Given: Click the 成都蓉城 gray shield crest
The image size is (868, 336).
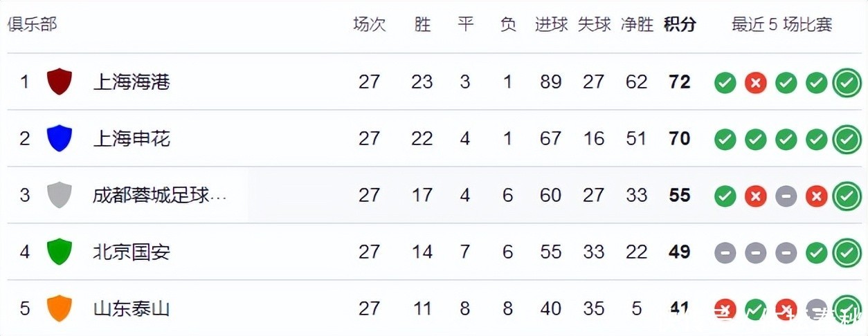Looking at the screenshot, I should [x=60, y=195].
